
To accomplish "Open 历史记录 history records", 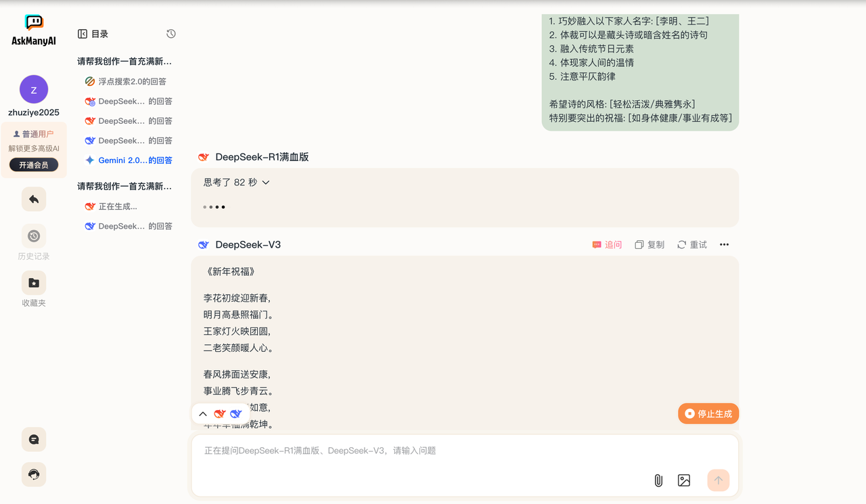I will click(34, 243).
